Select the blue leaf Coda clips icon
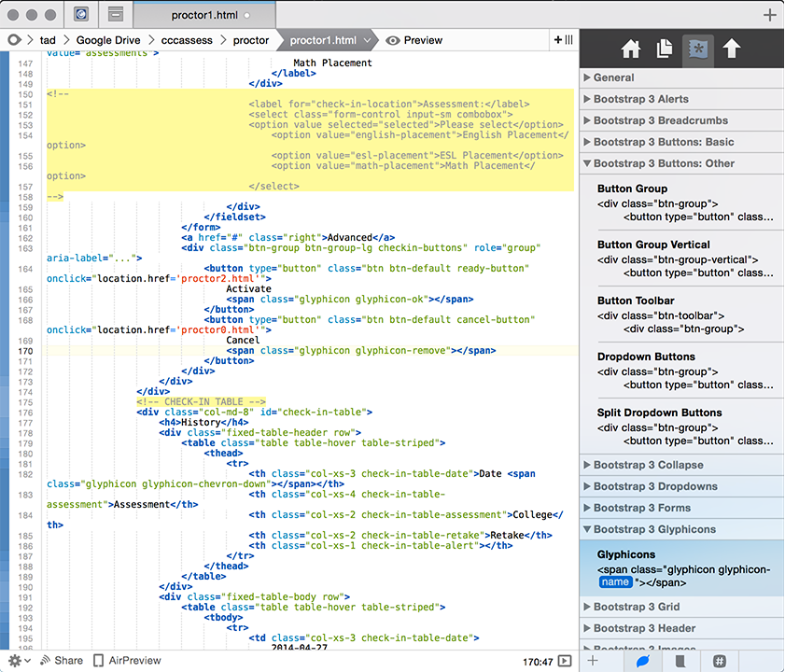Screen dimensions: 785x672 pos(642,661)
